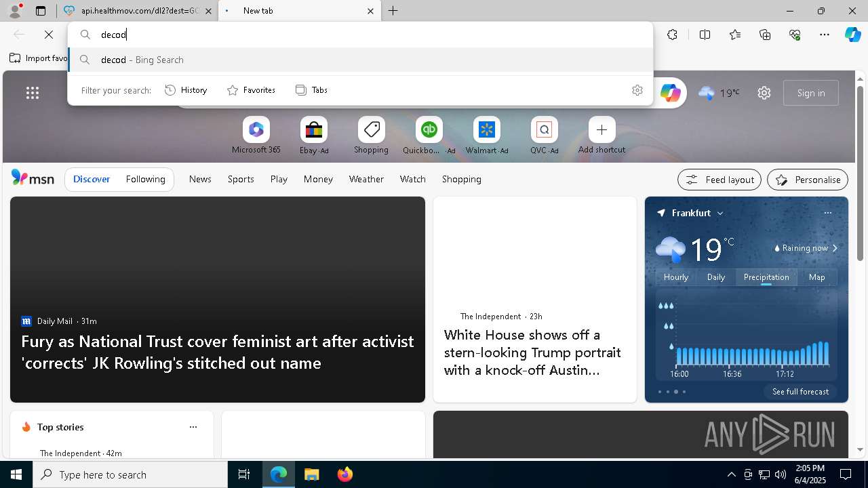Click the page vertical scrollbar
The image size is (868, 488).
coord(861,174)
